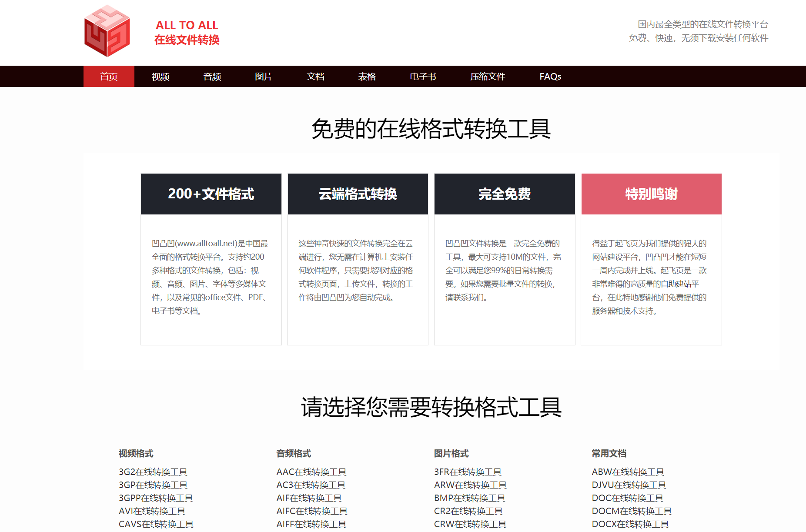Select 表格 in the navigation bar
Image resolution: width=806 pixels, height=532 pixels.
tap(367, 77)
